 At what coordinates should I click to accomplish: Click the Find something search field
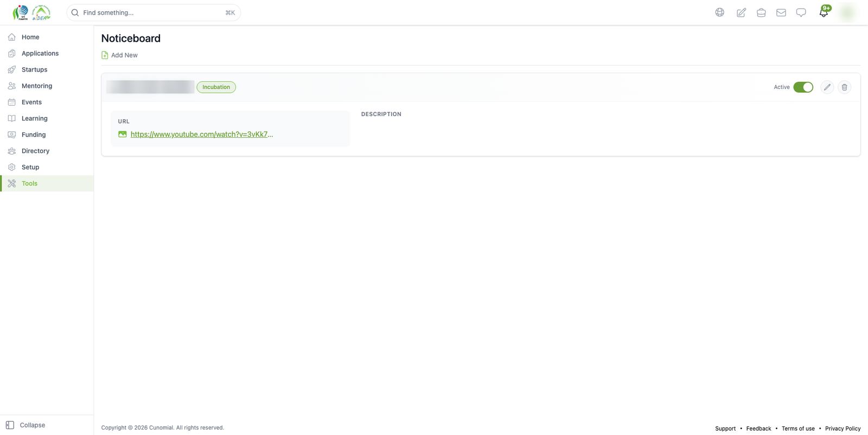coord(154,12)
